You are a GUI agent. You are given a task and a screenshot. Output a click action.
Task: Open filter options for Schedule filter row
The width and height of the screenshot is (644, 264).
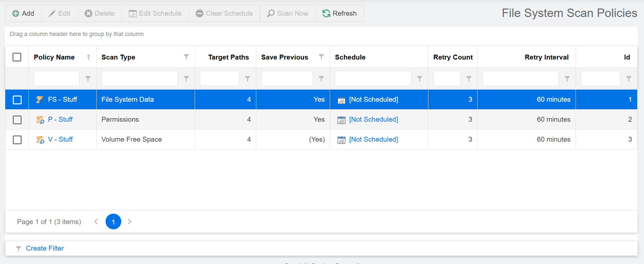point(420,79)
